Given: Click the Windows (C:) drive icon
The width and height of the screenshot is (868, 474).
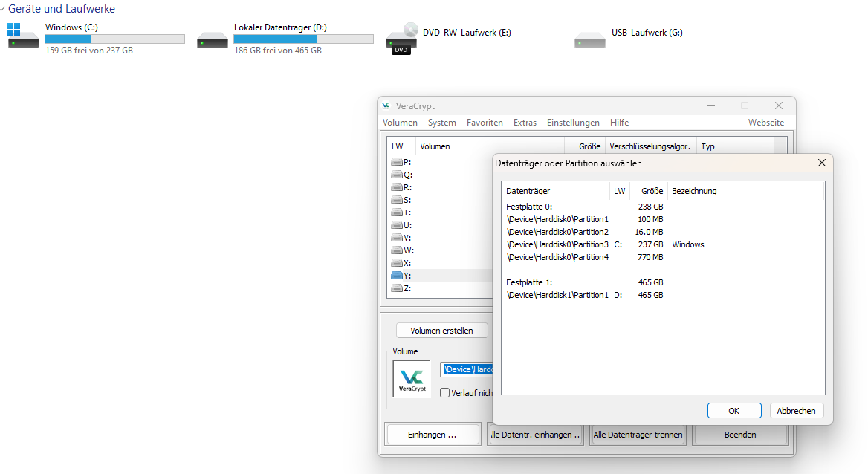Looking at the screenshot, I should (x=23, y=36).
